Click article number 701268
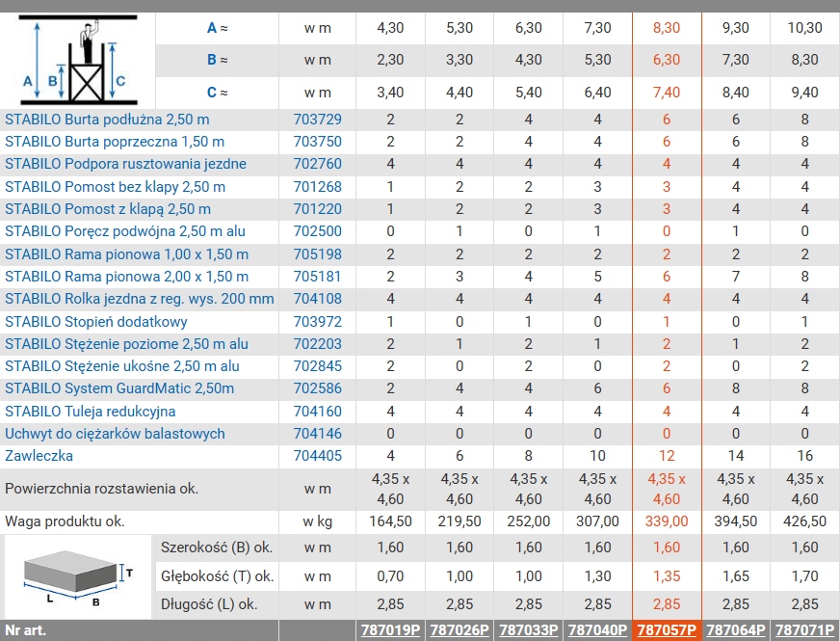The height and width of the screenshot is (641, 840). pos(317,186)
